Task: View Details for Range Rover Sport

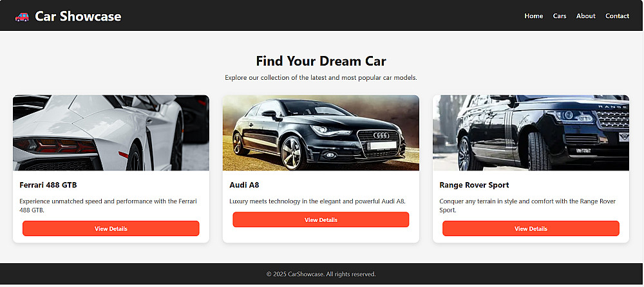Action: point(531,228)
